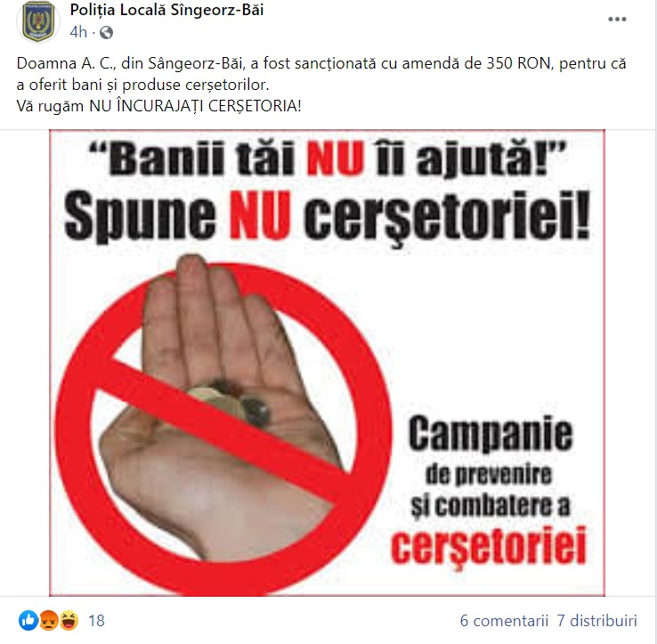Click the blue Like reaction icon

click(x=28, y=620)
